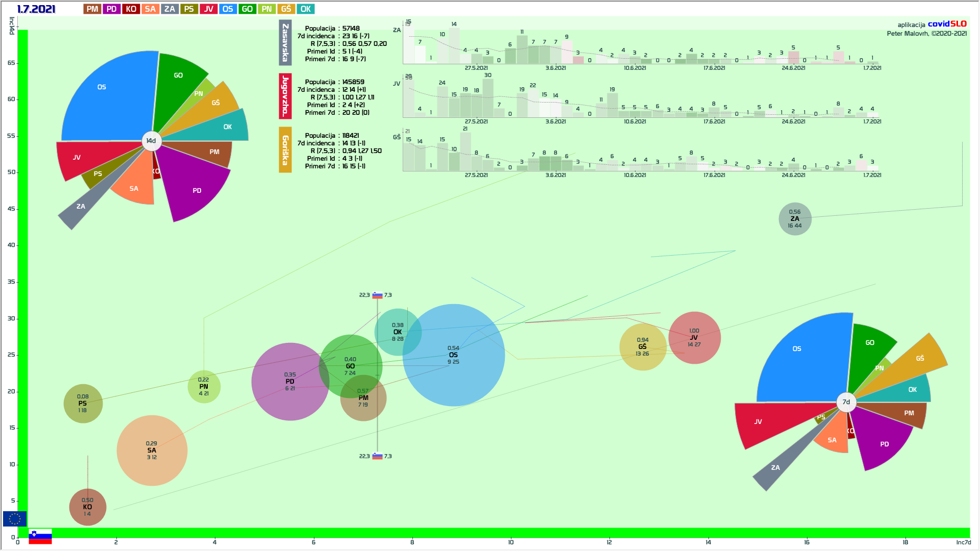The width and height of the screenshot is (980, 551).
Task: Toggle the ZA region tag
Action: 169,9
